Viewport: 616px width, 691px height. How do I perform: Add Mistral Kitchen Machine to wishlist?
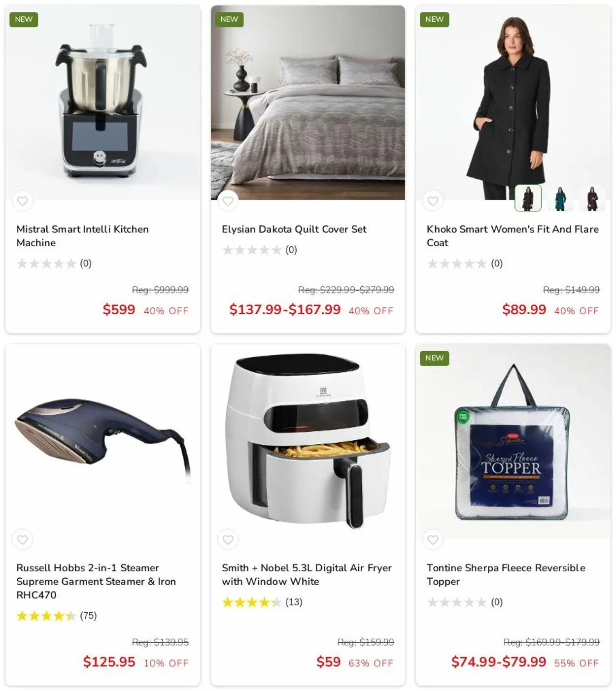[23, 201]
